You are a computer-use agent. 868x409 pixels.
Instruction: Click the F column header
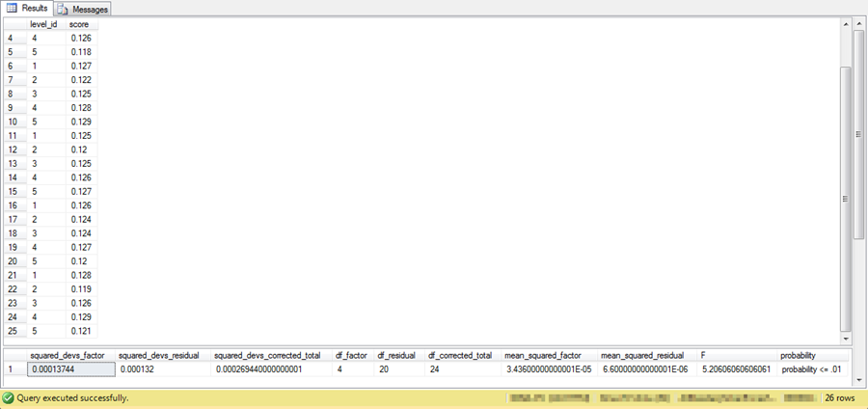[x=735, y=355]
